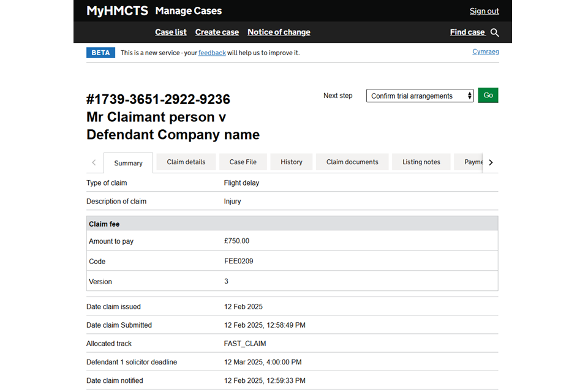Click the BETA tag badge
The image size is (588, 392).
point(100,53)
